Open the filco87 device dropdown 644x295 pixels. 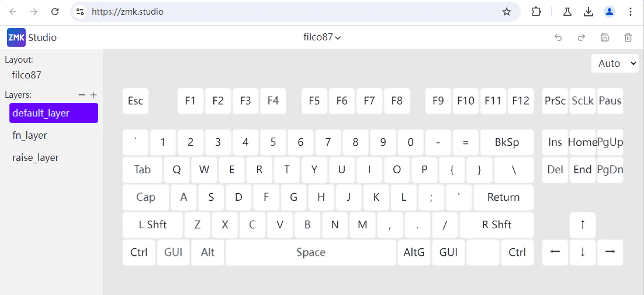322,37
